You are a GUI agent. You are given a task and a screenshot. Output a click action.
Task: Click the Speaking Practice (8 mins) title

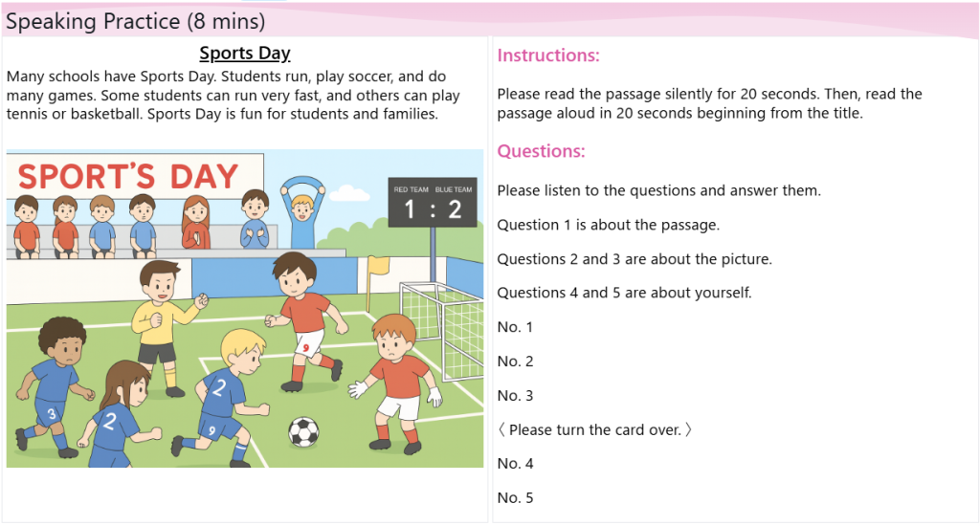[x=135, y=21]
